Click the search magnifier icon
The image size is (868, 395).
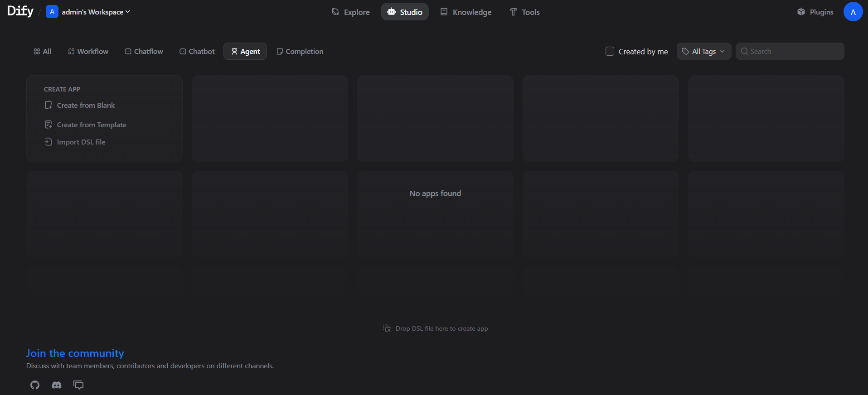click(x=744, y=52)
